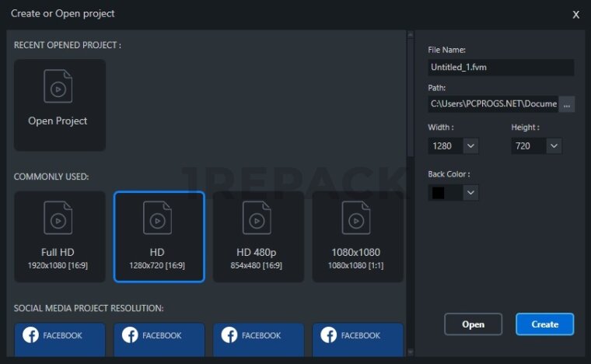
Task: Pick the HD 480p 854x480 preset
Action: coord(258,236)
